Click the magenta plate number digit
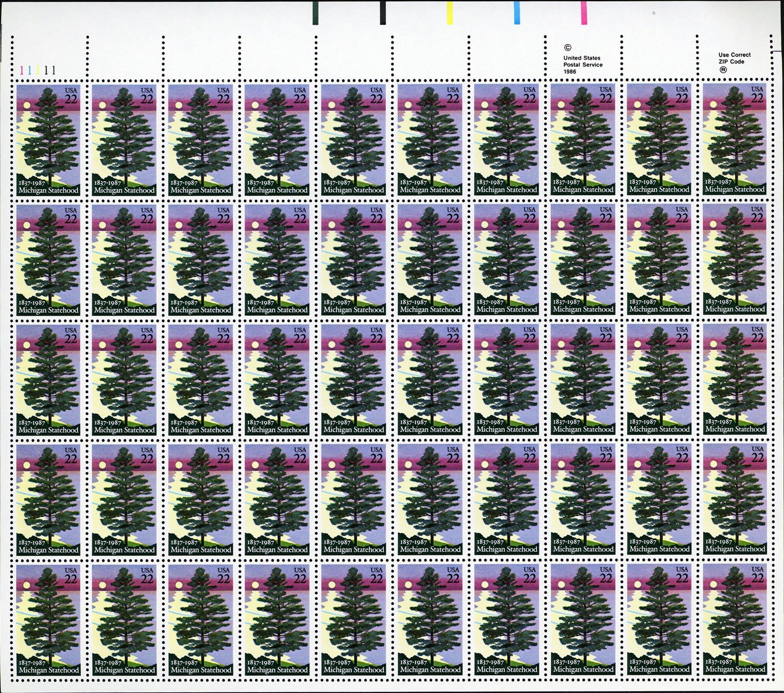Image resolution: width=784 pixels, height=693 pixels. pyautogui.click(x=22, y=70)
